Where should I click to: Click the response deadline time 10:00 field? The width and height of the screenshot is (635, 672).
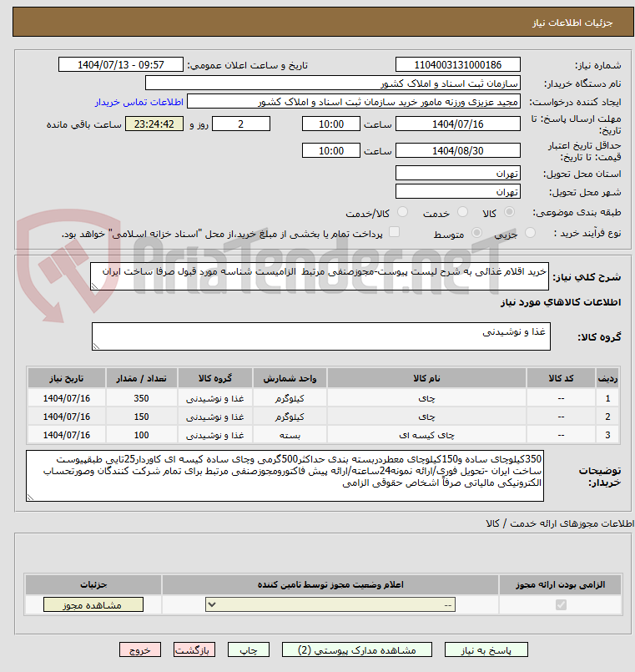click(331, 124)
